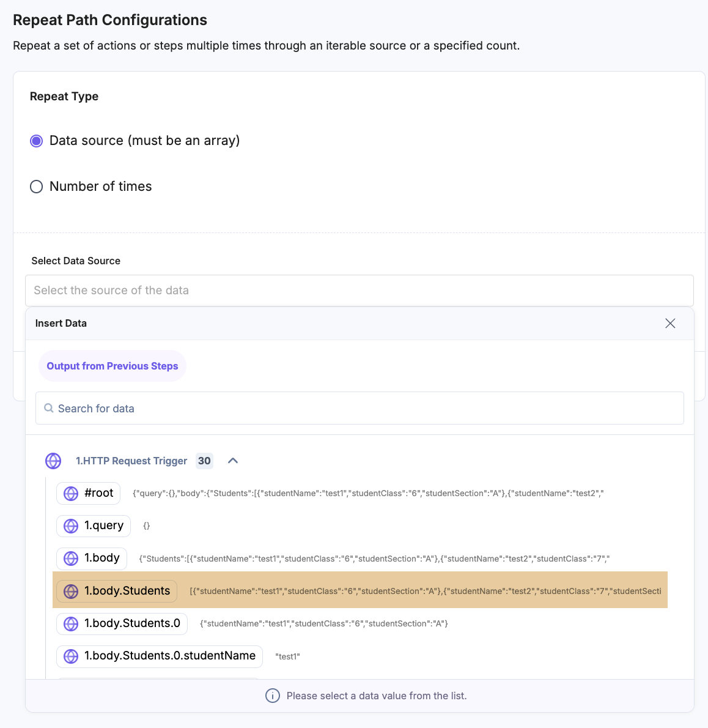The height and width of the screenshot is (728, 708).
Task: Click the info icon in footer message
Action: (272, 696)
